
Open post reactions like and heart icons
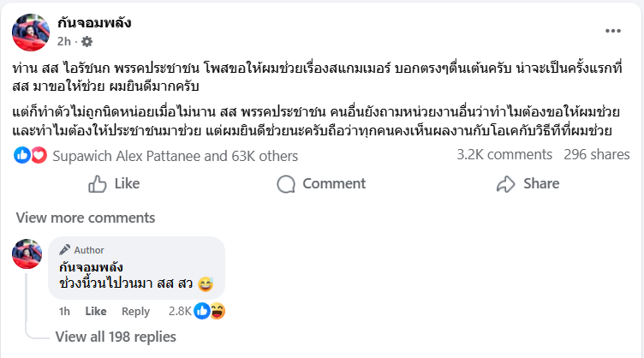pyautogui.click(x=31, y=156)
